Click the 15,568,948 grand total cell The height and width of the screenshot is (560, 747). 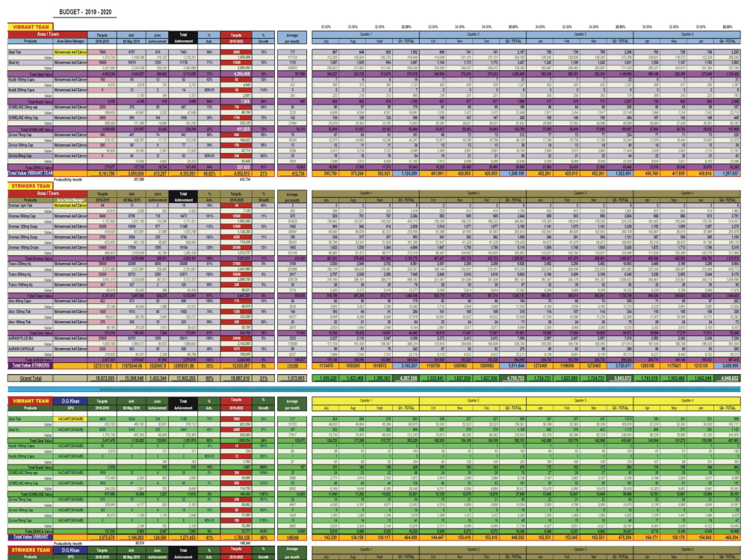click(x=131, y=378)
